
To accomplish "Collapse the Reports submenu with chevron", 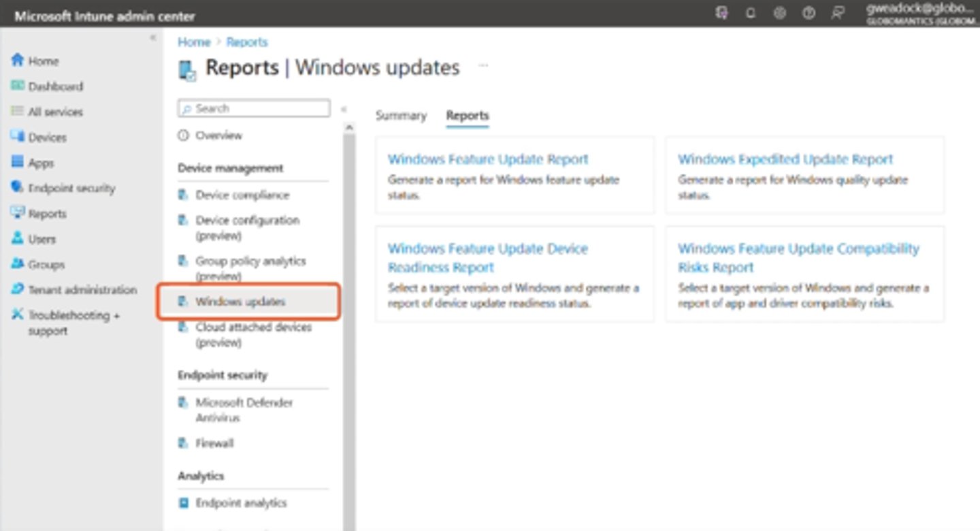I will pyautogui.click(x=344, y=109).
